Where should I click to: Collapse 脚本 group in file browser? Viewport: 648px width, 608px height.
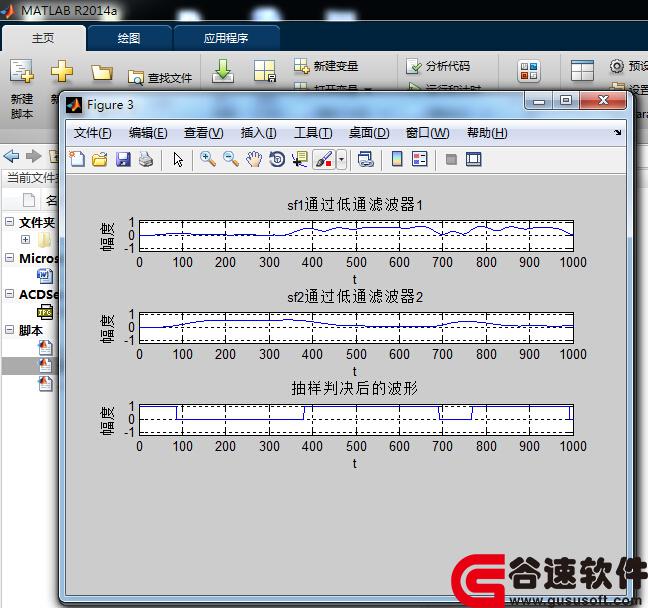pos(10,329)
